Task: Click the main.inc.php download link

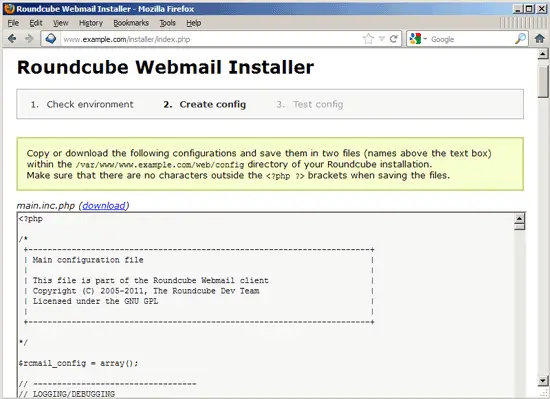Action: click(x=104, y=205)
